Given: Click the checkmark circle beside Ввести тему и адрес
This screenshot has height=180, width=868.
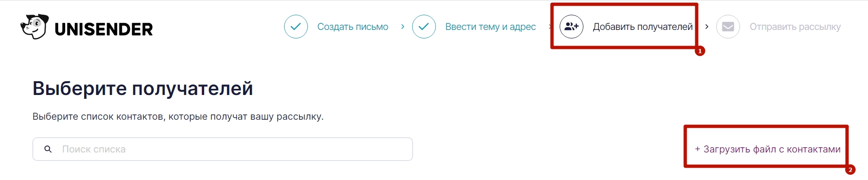Looking at the screenshot, I should click(x=424, y=27).
